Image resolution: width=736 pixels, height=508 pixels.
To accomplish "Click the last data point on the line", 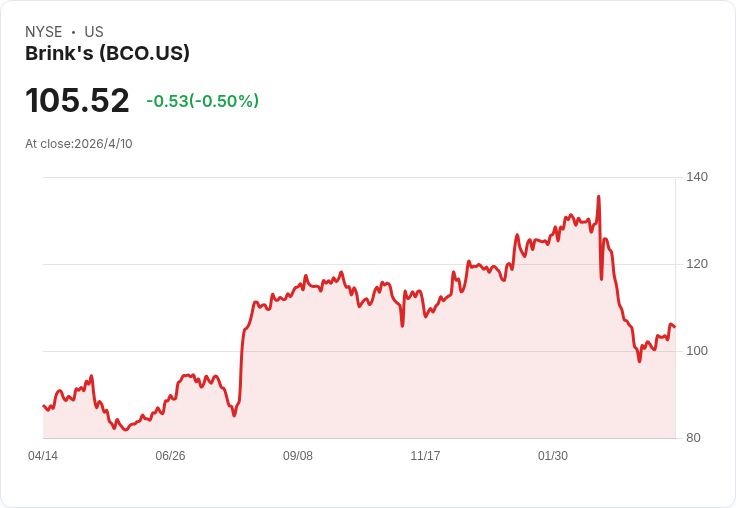I will (x=675, y=327).
